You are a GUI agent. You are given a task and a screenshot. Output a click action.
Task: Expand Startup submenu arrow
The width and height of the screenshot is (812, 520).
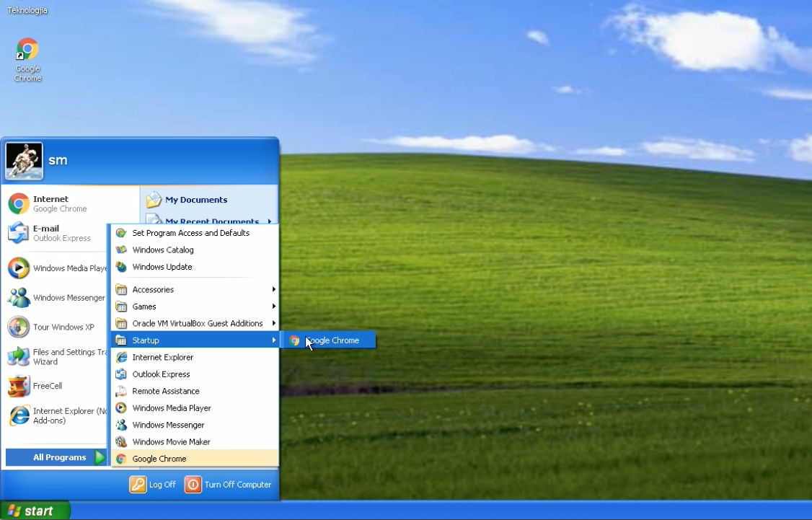click(273, 340)
